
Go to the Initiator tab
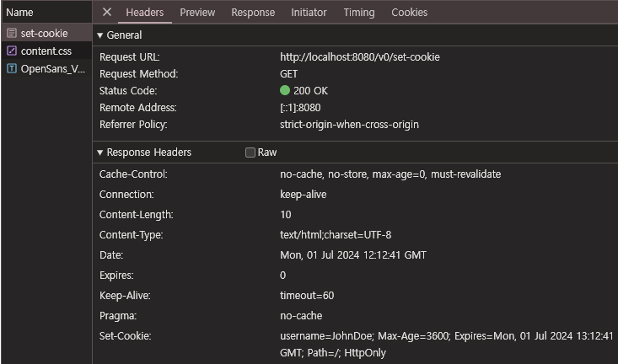[x=309, y=12]
